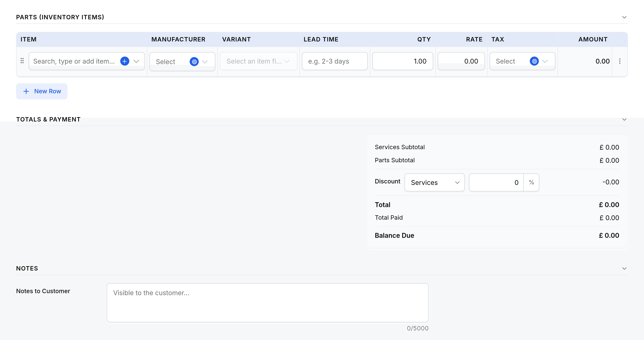Click the row Amount value 0.00
The width and height of the screenshot is (644, 340).
point(602,61)
